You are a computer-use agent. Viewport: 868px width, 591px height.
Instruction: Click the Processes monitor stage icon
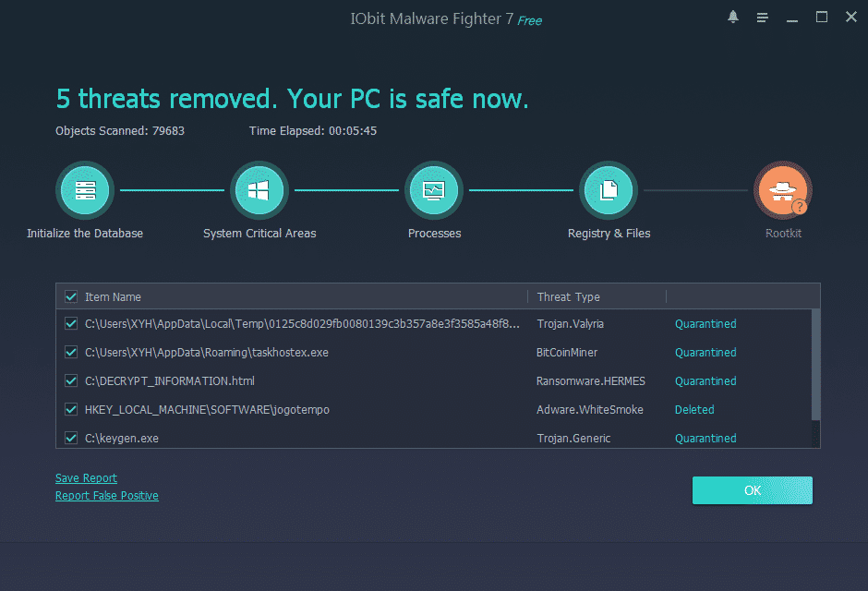click(x=434, y=190)
